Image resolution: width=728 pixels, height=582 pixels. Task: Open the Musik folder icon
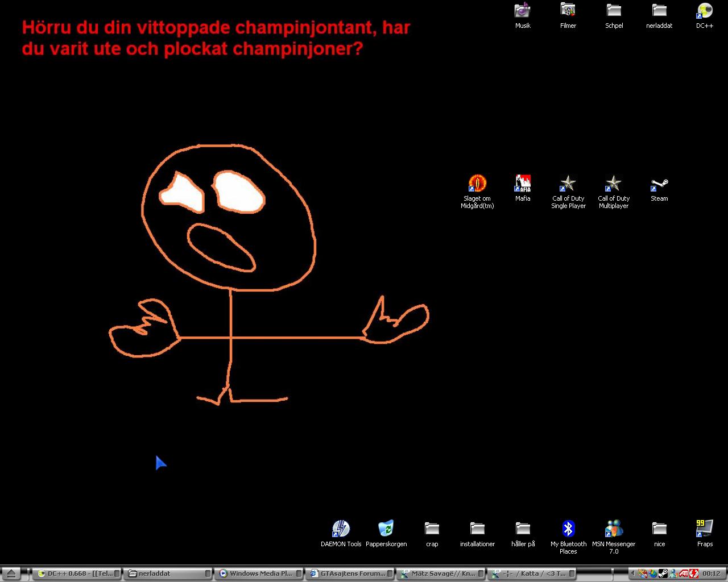click(x=523, y=15)
